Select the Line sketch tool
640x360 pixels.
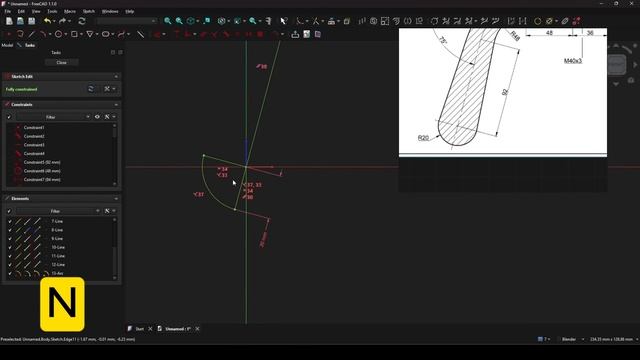tap(31, 34)
